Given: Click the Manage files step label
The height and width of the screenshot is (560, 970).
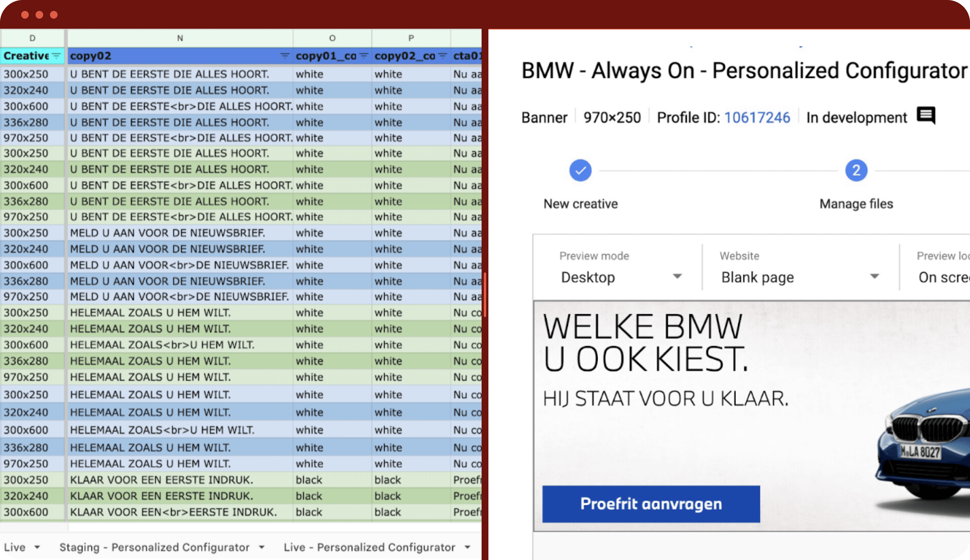Looking at the screenshot, I should tap(856, 204).
